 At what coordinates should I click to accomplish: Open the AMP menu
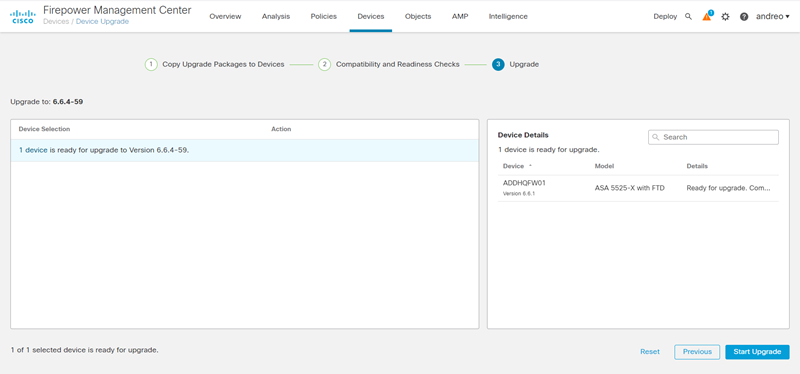tap(460, 16)
